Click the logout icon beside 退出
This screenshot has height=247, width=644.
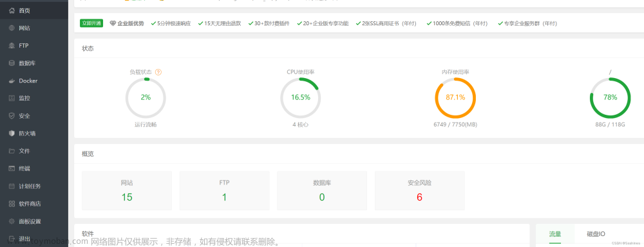12,239
